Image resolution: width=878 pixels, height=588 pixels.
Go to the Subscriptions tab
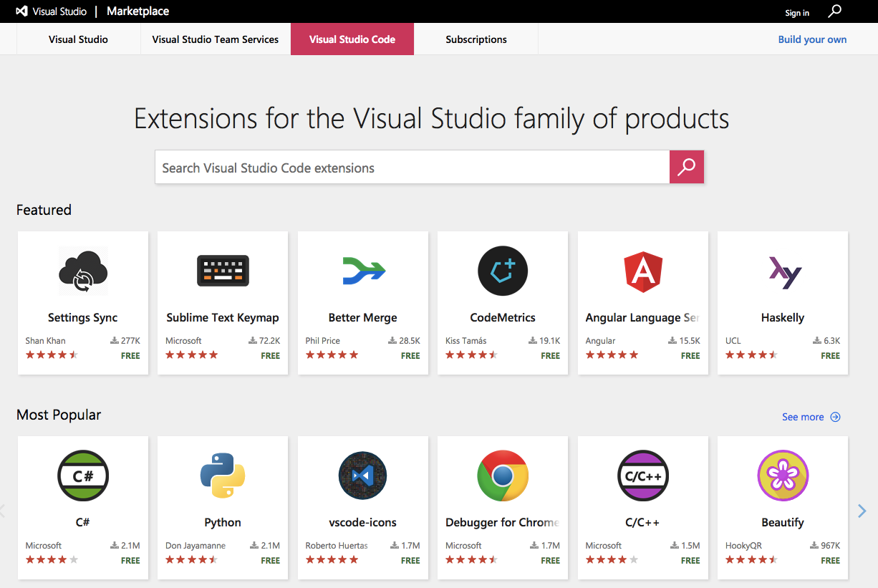pyautogui.click(x=476, y=39)
